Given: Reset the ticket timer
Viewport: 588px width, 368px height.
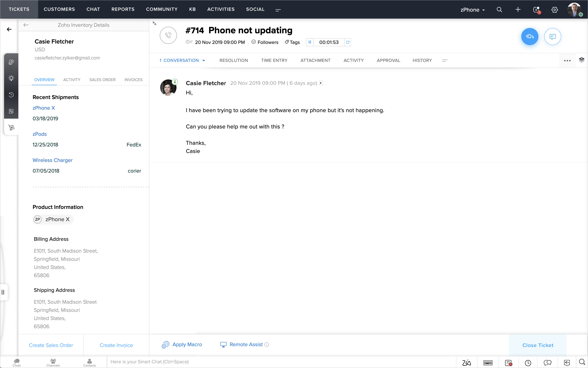Looking at the screenshot, I should [x=347, y=42].
